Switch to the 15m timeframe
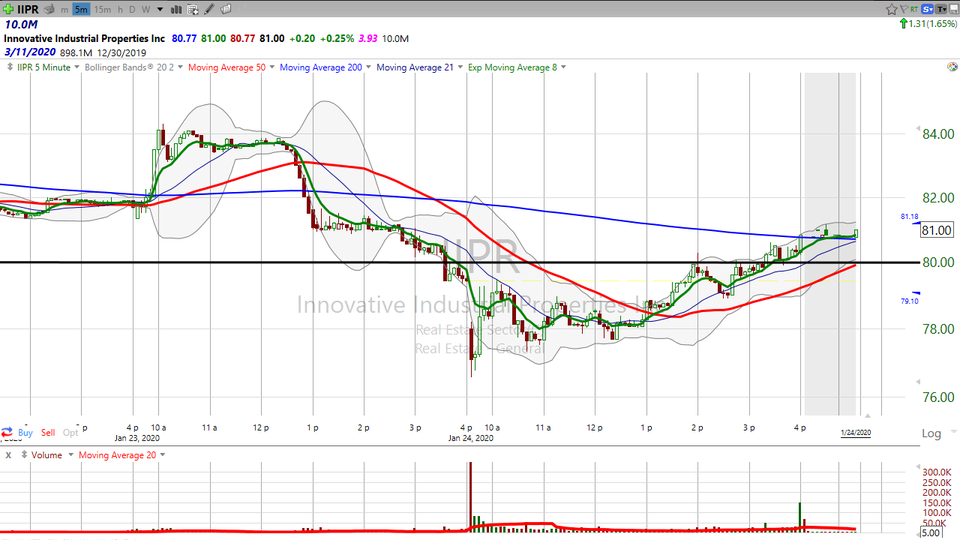The width and height of the screenshot is (960, 540). point(102,9)
